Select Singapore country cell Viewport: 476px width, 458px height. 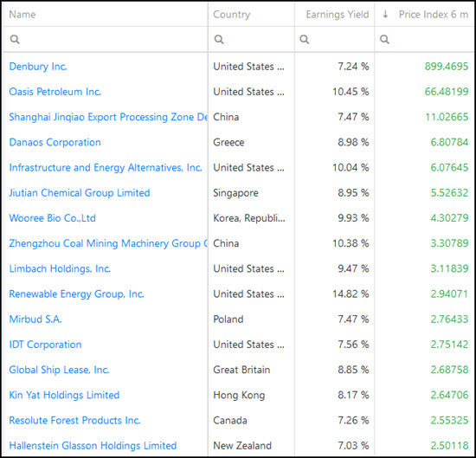(x=235, y=193)
